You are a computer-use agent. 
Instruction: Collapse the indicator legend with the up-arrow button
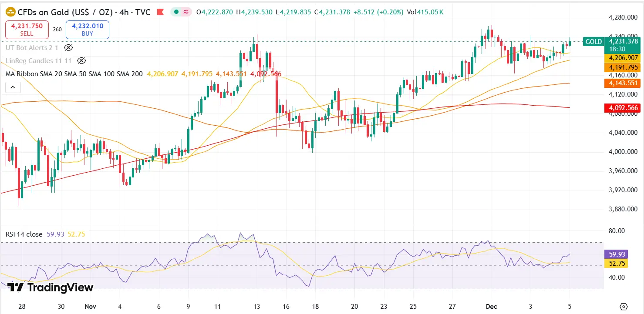point(13,87)
